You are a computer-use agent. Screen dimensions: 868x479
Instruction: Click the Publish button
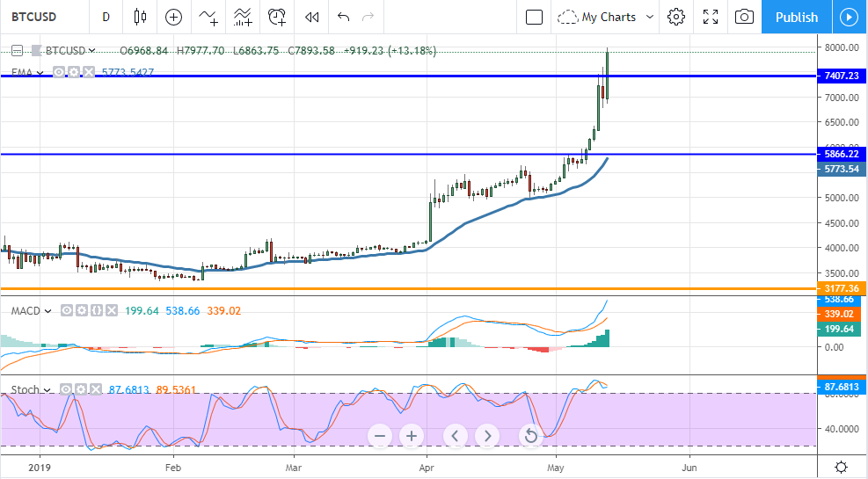[x=797, y=18]
